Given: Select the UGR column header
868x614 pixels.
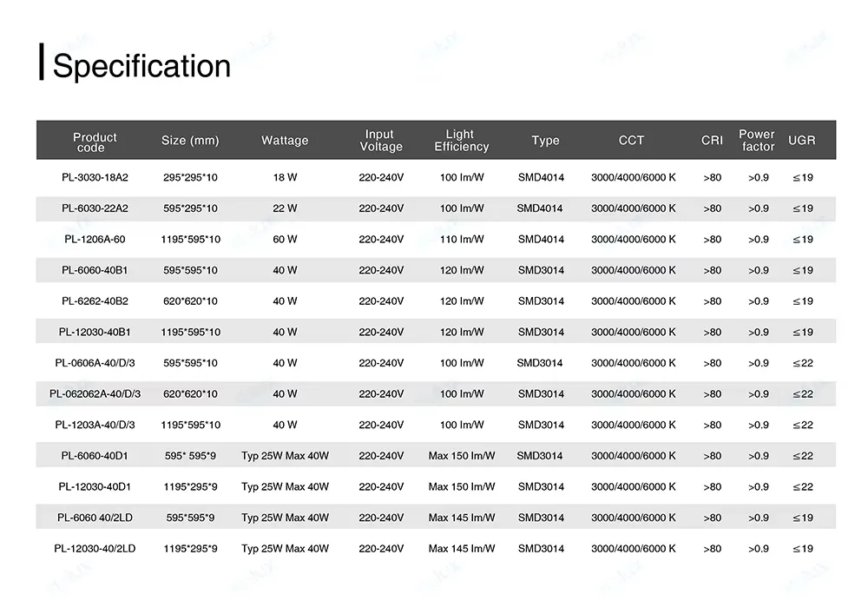Looking at the screenshot, I should [801, 141].
